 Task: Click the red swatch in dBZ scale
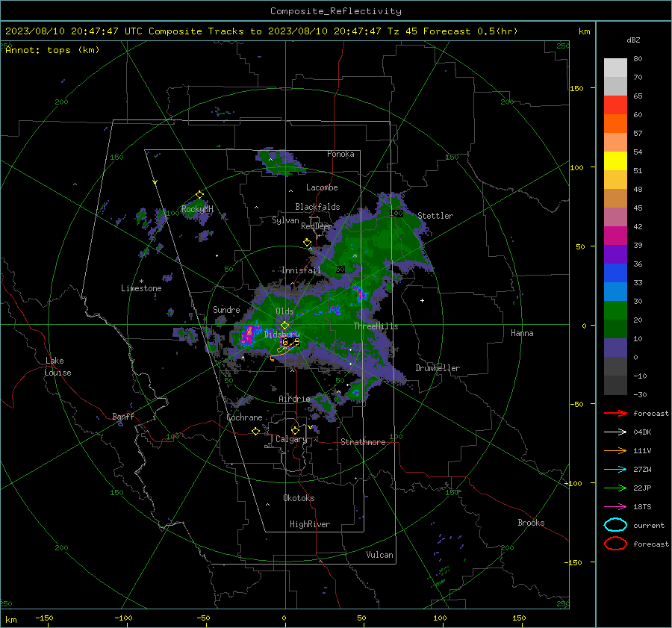(x=615, y=105)
